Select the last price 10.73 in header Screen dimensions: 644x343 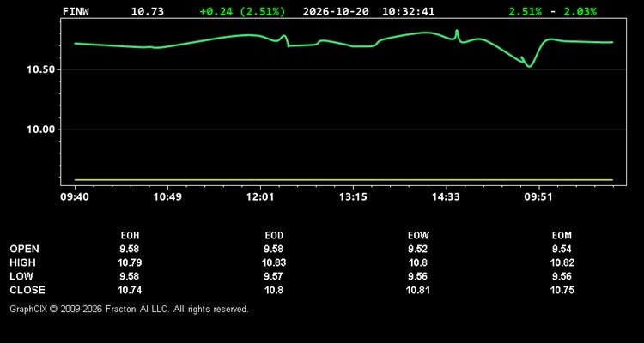pyautogui.click(x=148, y=11)
